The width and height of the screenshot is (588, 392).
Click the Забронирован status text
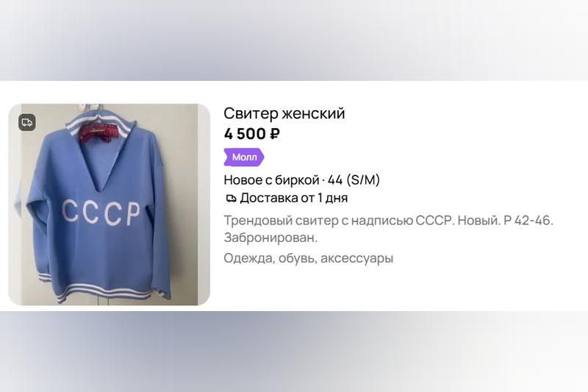270,238
